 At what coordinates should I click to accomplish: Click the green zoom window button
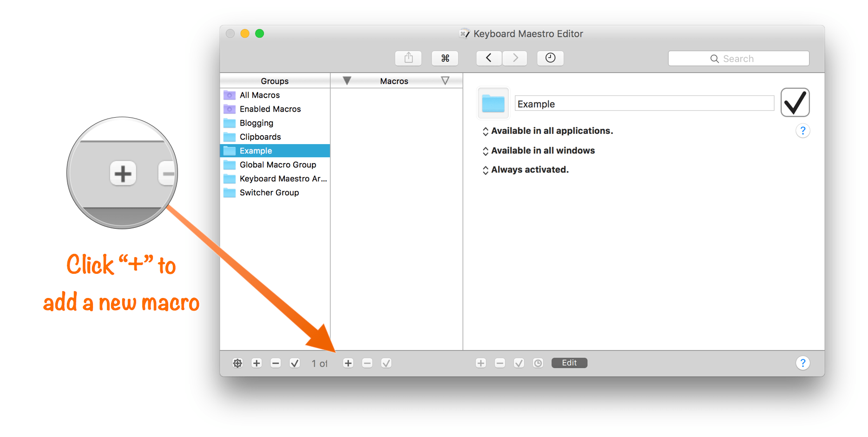[260, 33]
